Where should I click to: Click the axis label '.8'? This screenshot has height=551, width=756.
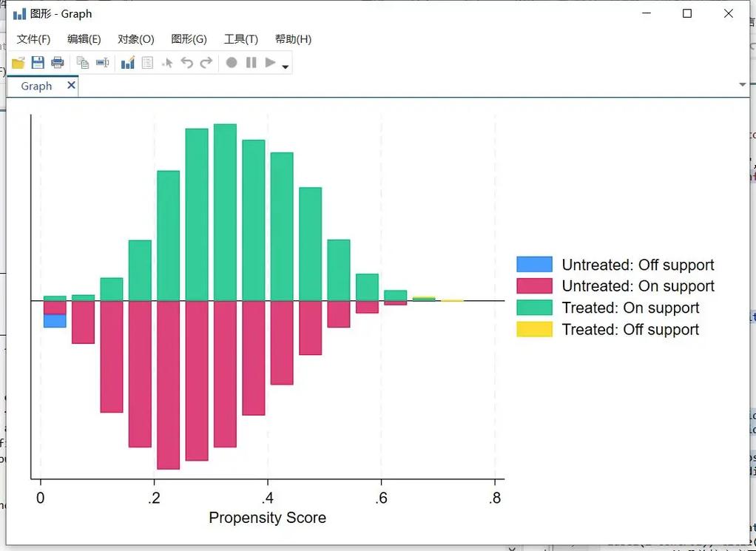(x=495, y=498)
